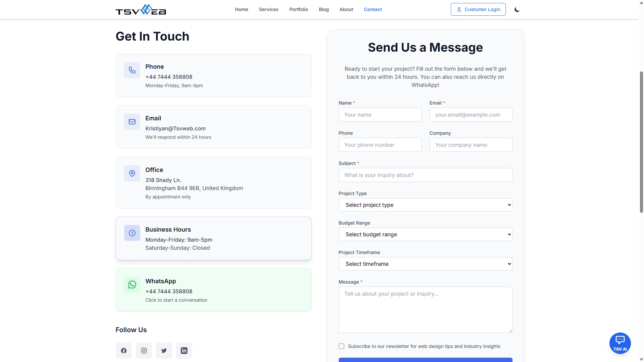Viewport: 644px width, 362px height.
Task: Open the LinkedIn social icon
Action: pos(184,351)
